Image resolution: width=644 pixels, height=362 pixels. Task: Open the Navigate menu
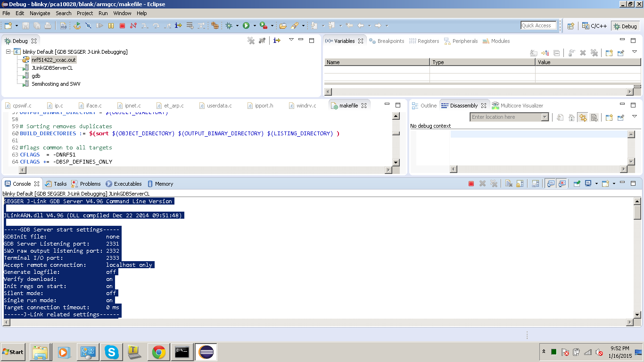point(40,13)
